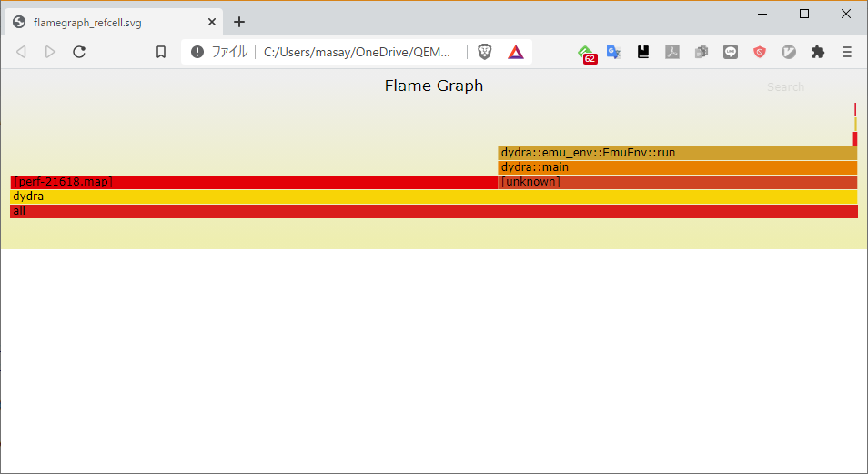
Task: Open the Brave Shields lion icon
Action: [x=484, y=52]
